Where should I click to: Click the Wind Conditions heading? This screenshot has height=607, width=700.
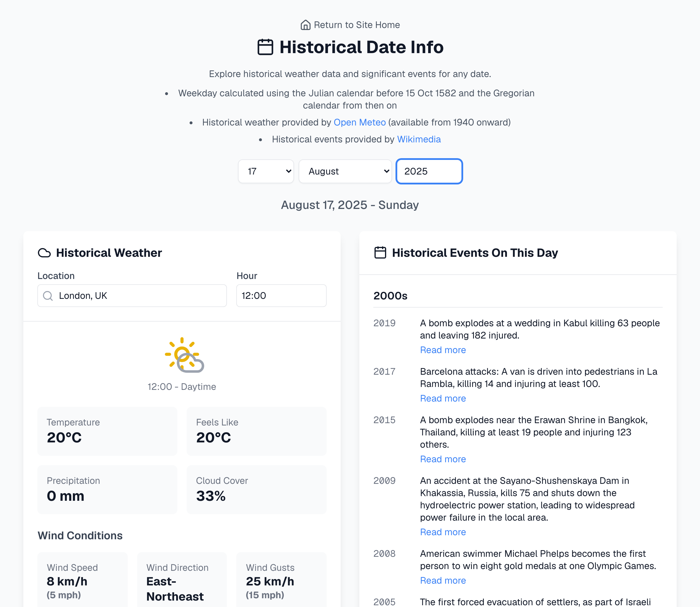tap(80, 536)
